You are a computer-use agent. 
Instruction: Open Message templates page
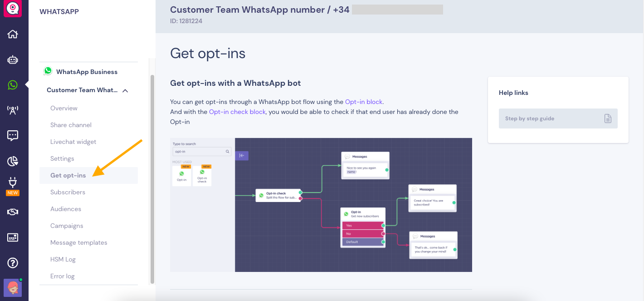pos(79,242)
